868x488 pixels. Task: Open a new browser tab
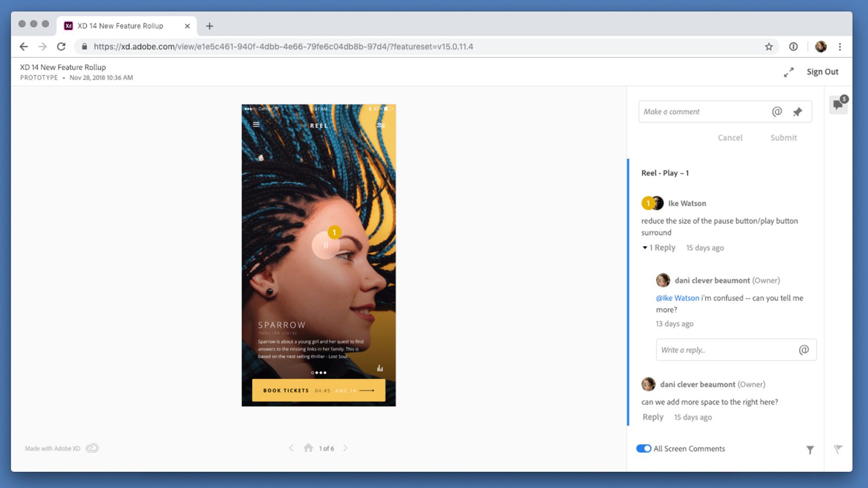coord(209,26)
